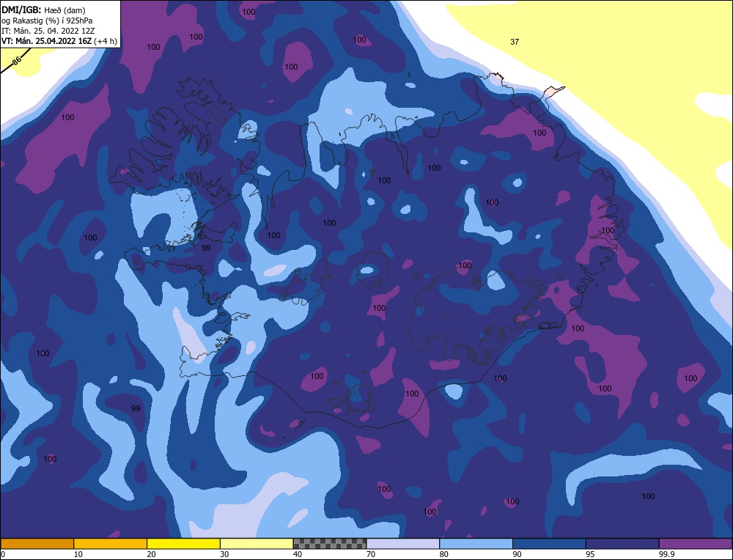This screenshot has height=560, width=733.
Task: Click the legend scale label '70'
Action: point(371,555)
